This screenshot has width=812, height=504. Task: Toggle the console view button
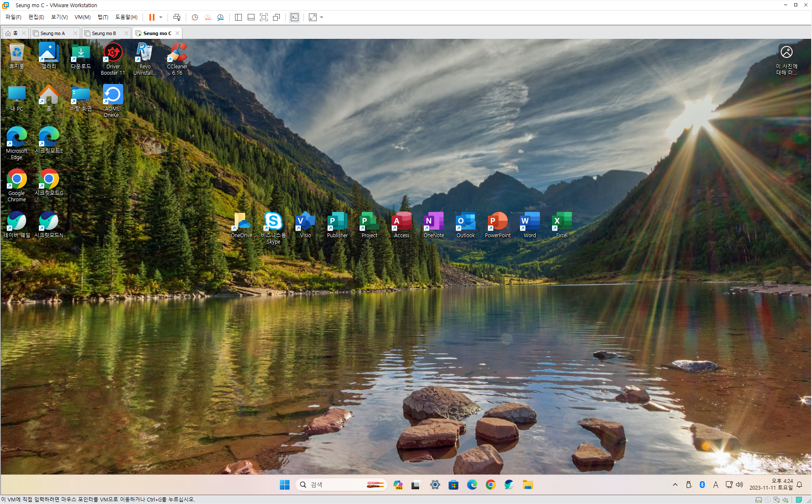pyautogui.click(x=295, y=17)
